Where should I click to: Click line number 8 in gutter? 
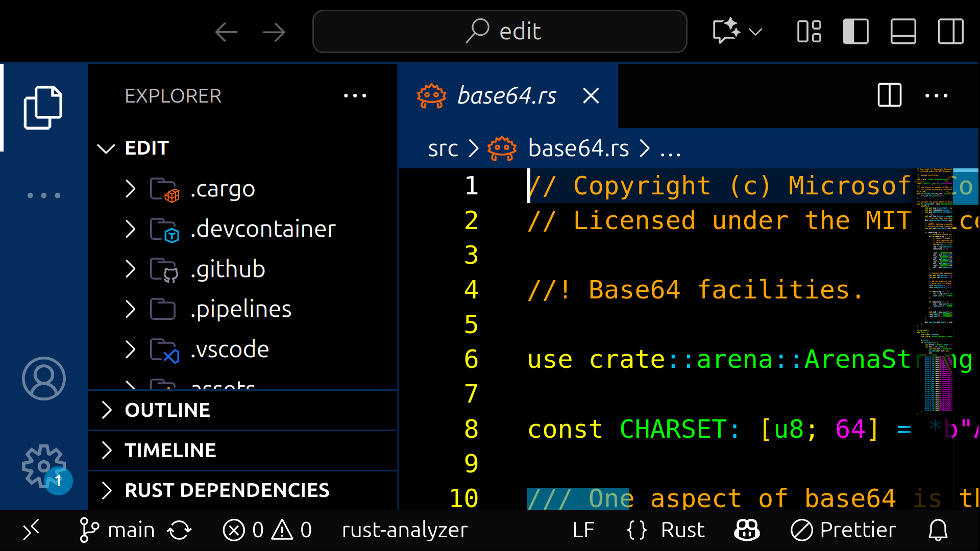471,429
